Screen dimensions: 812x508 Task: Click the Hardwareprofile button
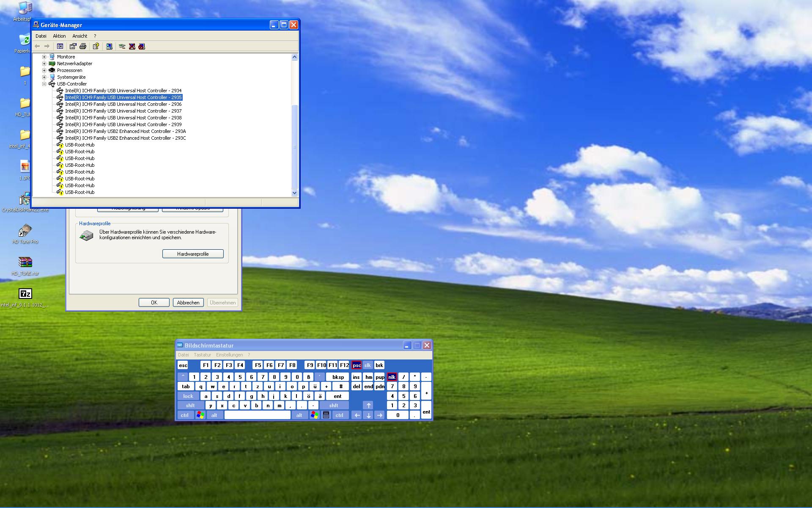pos(193,254)
